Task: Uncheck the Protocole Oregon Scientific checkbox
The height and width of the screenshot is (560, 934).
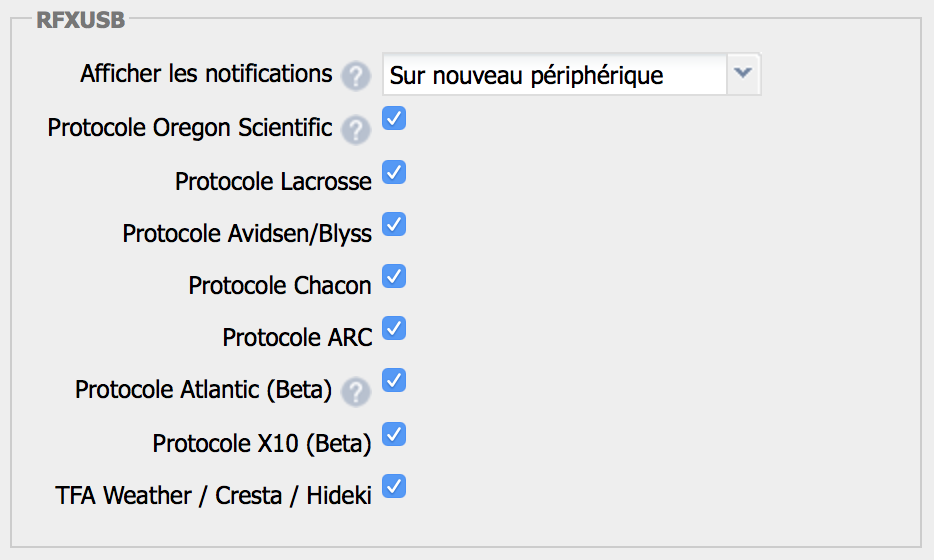Action: (394, 118)
